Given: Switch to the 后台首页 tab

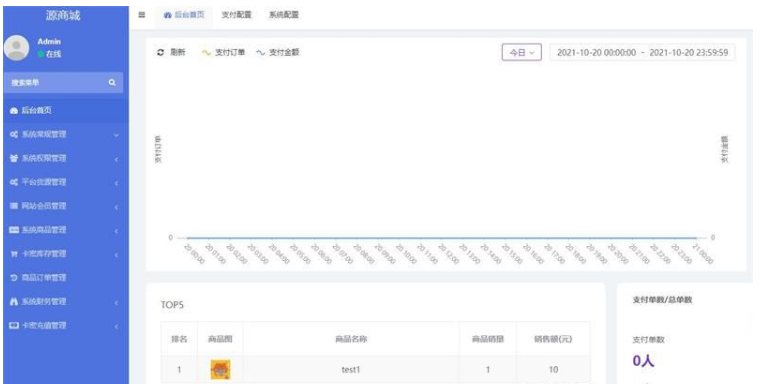Looking at the screenshot, I should 184,15.
